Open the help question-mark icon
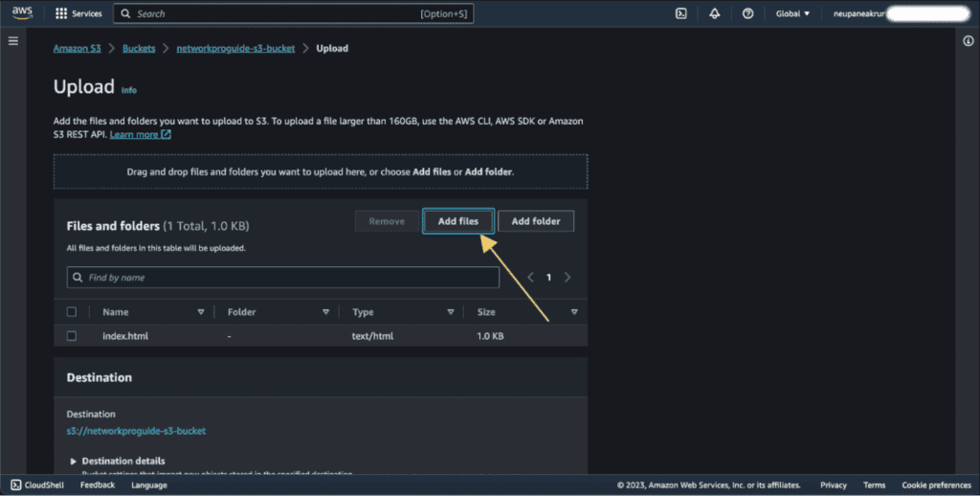 747,13
